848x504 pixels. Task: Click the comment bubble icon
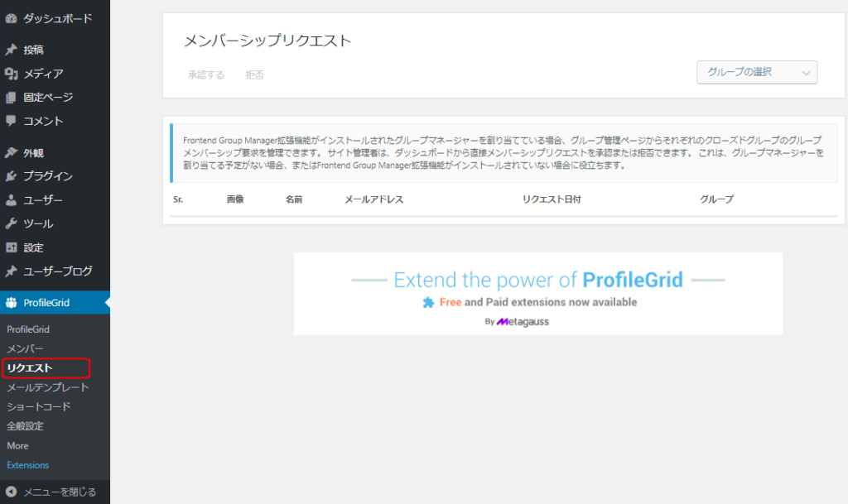click(11, 121)
